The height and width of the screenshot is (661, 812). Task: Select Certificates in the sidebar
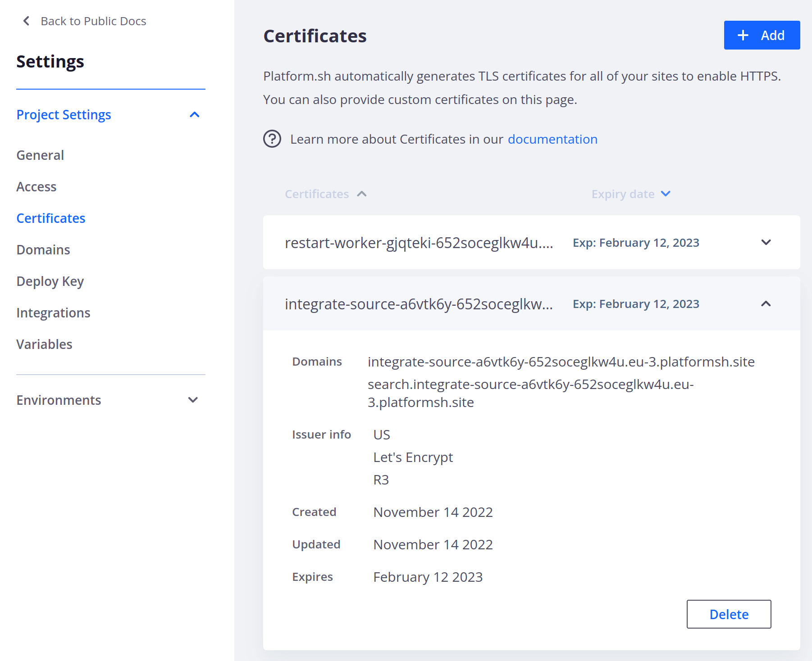[50, 218]
